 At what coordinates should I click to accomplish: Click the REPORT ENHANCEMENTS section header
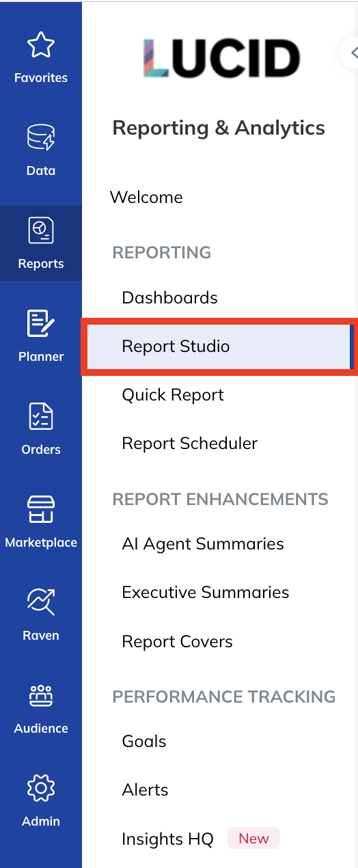tap(220, 500)
